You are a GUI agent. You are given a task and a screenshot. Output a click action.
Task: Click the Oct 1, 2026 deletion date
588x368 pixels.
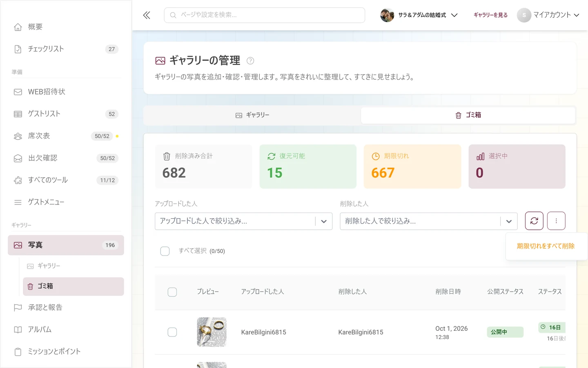tap(451, 329)
